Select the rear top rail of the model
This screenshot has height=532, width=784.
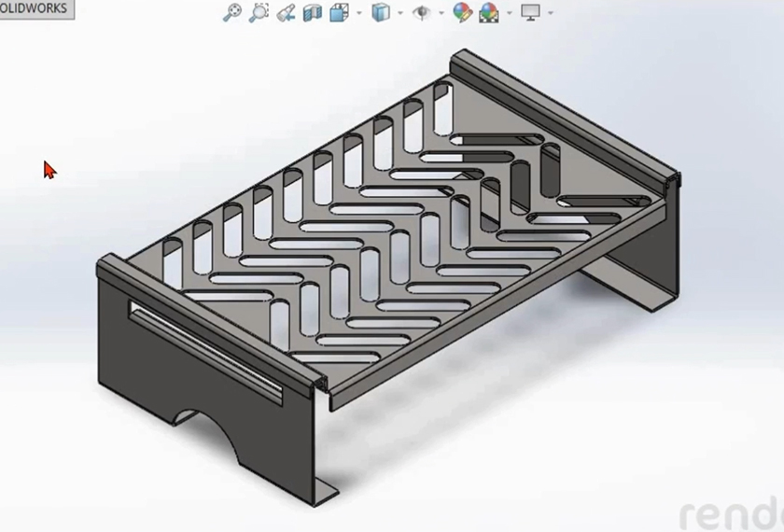tap(560, 114)
